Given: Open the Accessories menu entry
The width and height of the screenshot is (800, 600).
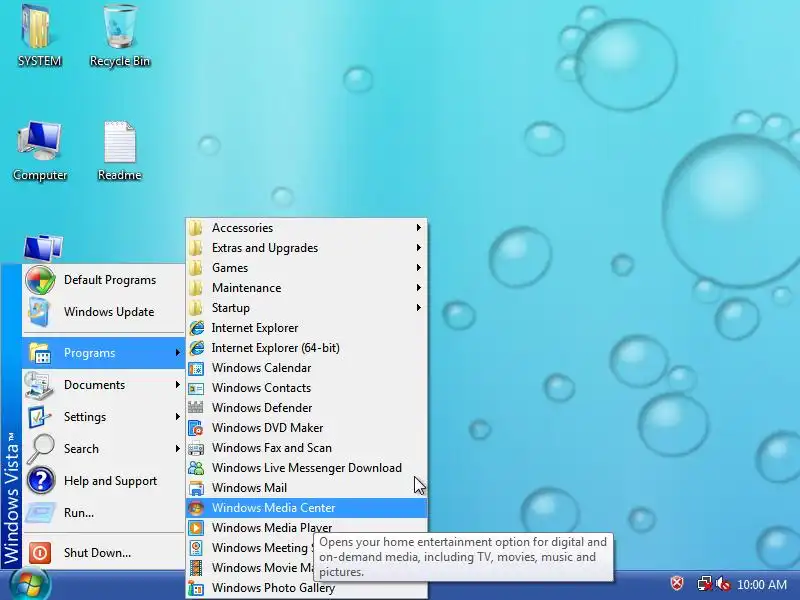Looking at the screenshot, I should pyautogui.click(x=307, y=228).
